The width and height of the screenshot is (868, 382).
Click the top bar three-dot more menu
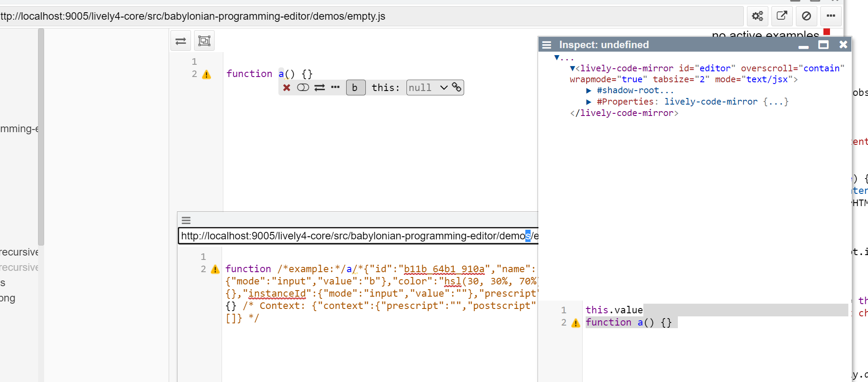tap(831, 16)
